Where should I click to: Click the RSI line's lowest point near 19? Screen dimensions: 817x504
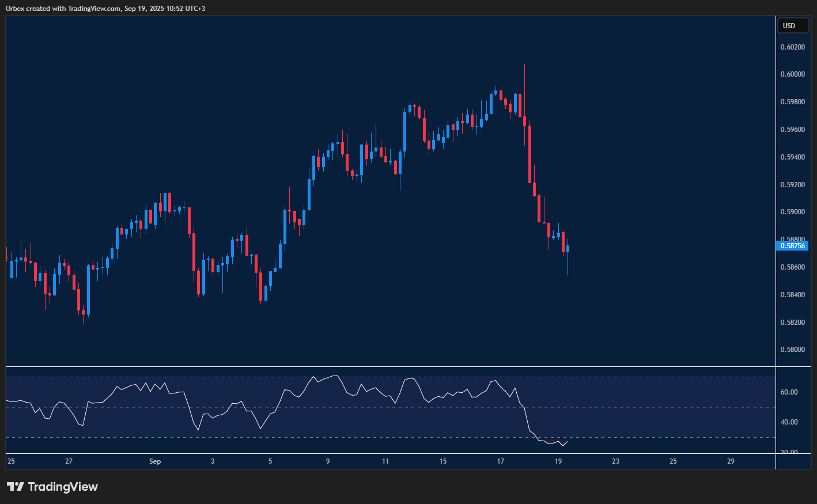(x=562, y=445)
